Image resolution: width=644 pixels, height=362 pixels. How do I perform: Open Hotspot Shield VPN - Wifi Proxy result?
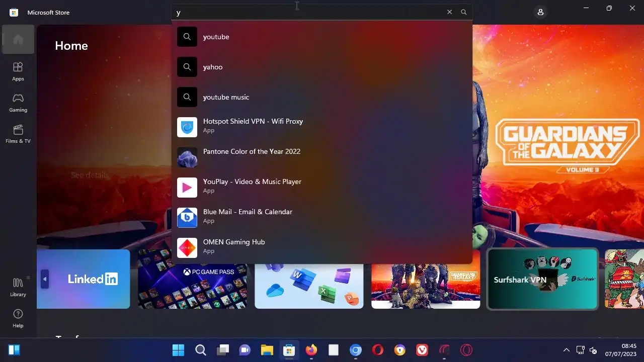(x=322, y=127)
